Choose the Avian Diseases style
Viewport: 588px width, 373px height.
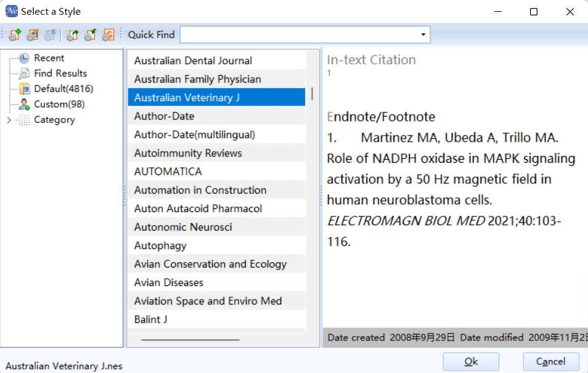coord(216,282)
